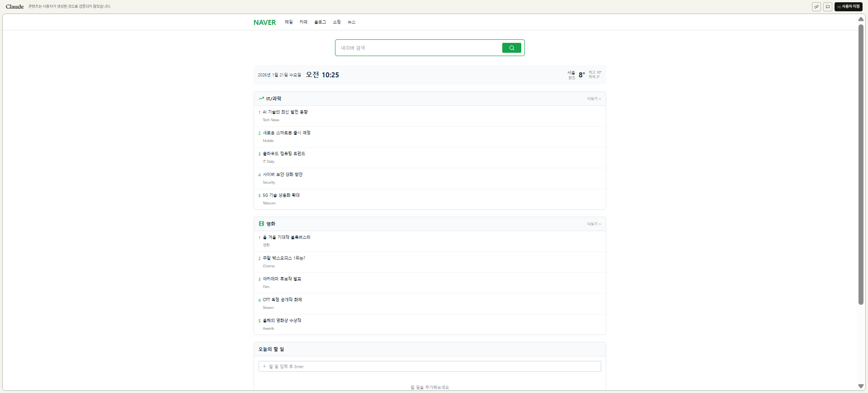
Task: Focus the 네이버 검색 search field
Action: coord(419,48)
